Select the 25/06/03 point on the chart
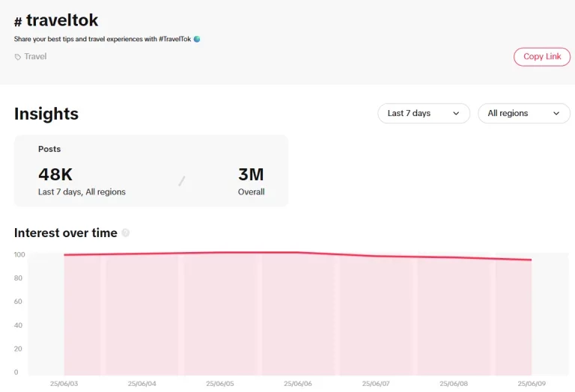 [x=64, y=254]
